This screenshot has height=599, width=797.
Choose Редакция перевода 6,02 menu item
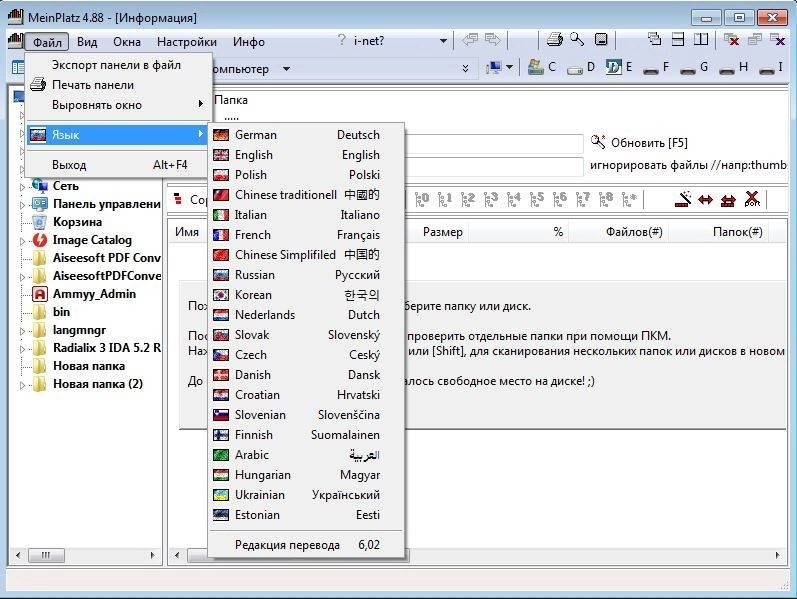pyautogui.click(x=306, y=545)
